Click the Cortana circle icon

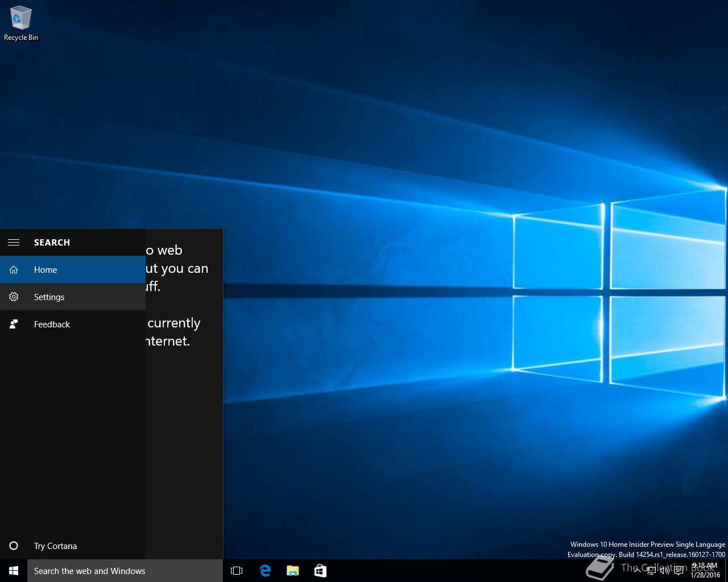pyautogui.click(x=14, y=546)
